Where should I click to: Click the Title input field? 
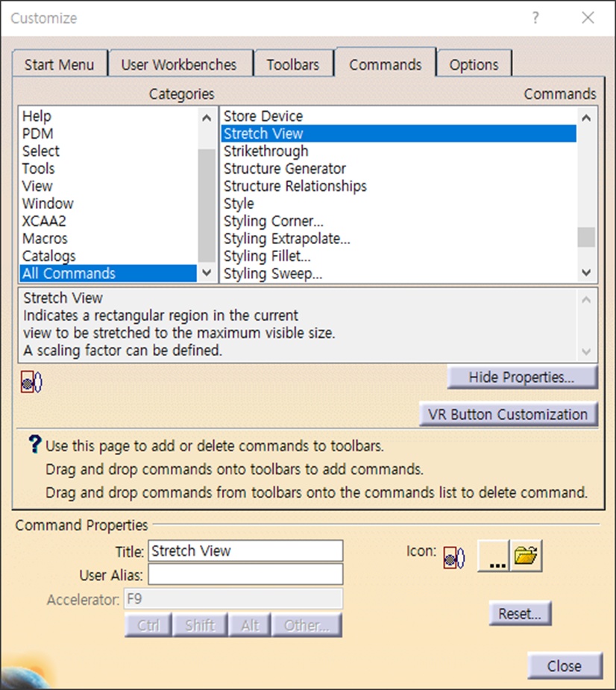pos(245,551)
